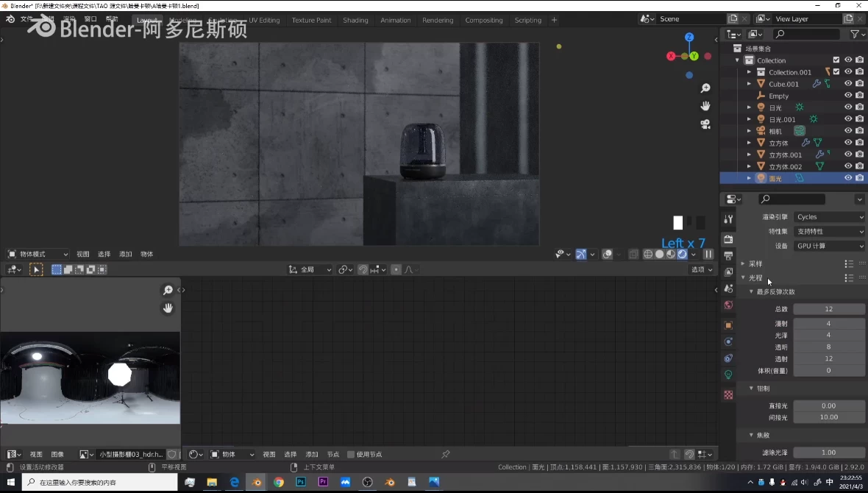Click the camera icon next to 相机
The height and width of the screenshot is (493, 868).
click(x=800, y=130)
